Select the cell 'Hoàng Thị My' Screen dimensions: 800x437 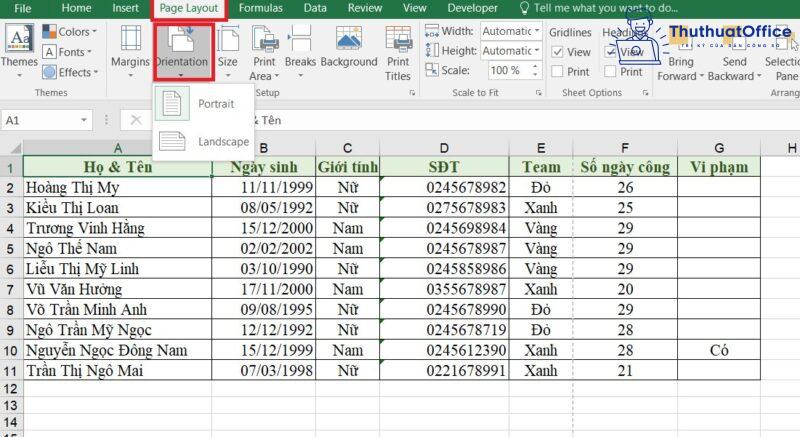pos(117,188)
